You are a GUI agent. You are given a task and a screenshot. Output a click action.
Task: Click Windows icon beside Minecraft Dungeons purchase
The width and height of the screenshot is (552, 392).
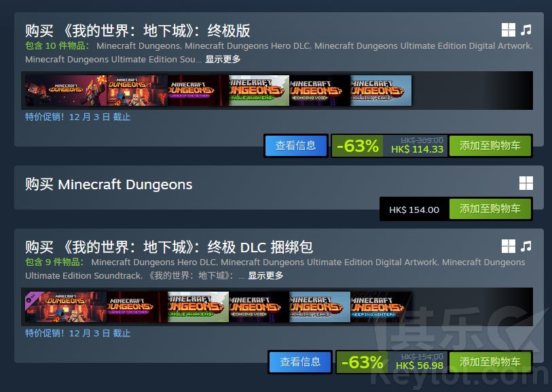click(526, 183)
